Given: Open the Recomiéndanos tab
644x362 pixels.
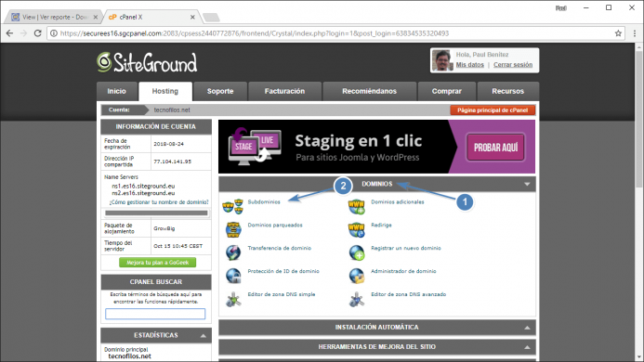Looking at the screenshot, I should point(369,91).
